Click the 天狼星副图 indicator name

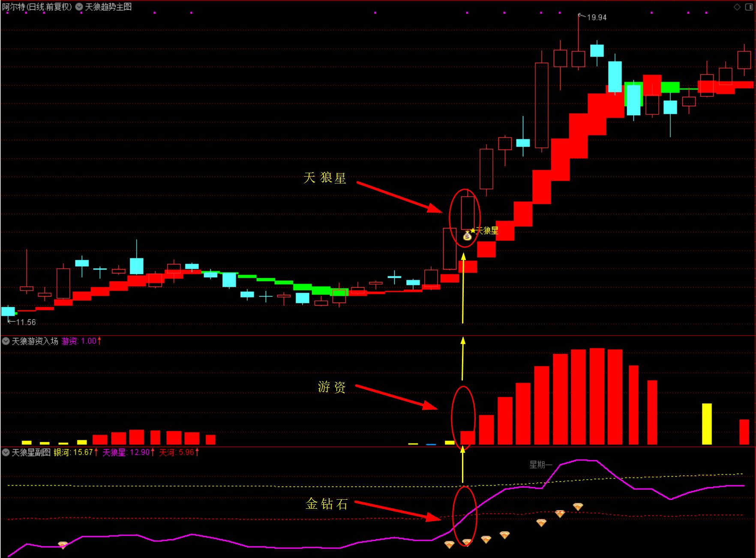(31, 452)
